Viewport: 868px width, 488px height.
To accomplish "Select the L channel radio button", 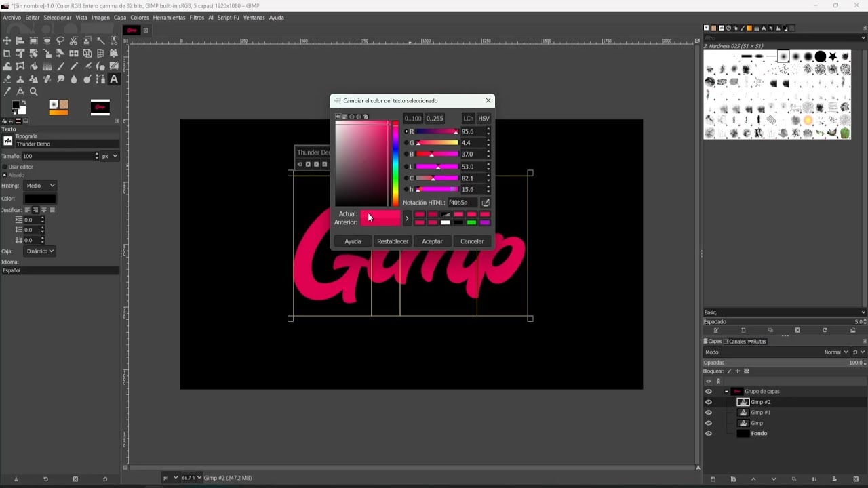I will tap(407, 167).
